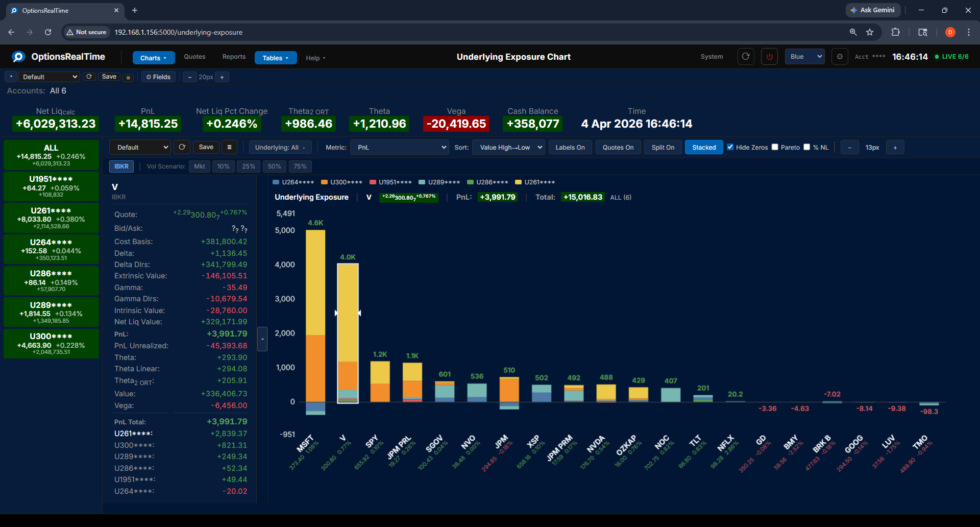Open the Blue theme dropdown

coord(805,57)
